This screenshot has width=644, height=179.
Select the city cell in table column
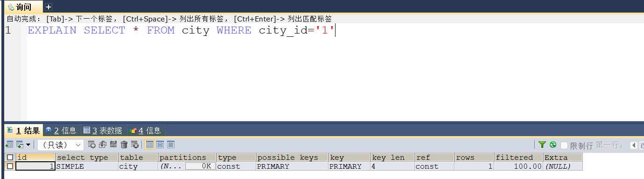click(138, 166)
